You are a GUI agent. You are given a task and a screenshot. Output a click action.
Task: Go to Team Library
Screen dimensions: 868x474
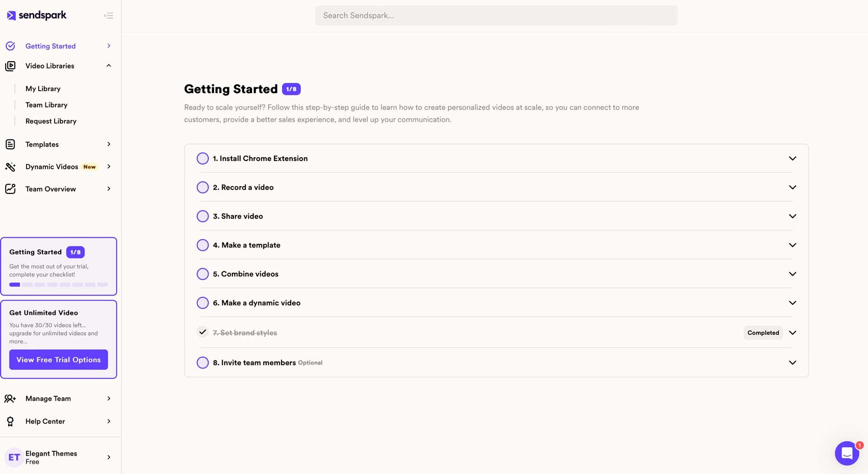tap(46, 105)
